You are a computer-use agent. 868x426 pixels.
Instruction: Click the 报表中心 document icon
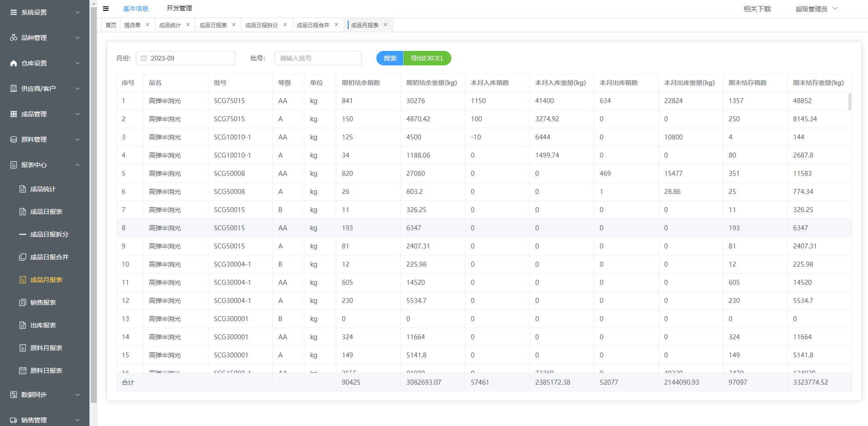tap(14, 165)
